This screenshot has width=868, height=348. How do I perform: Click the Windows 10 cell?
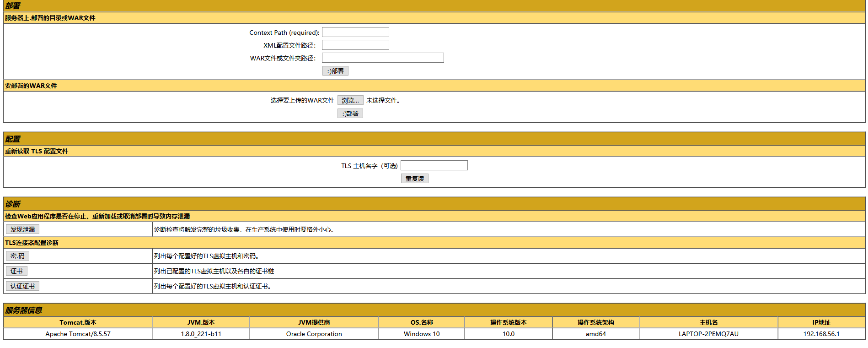coord(422,334)
